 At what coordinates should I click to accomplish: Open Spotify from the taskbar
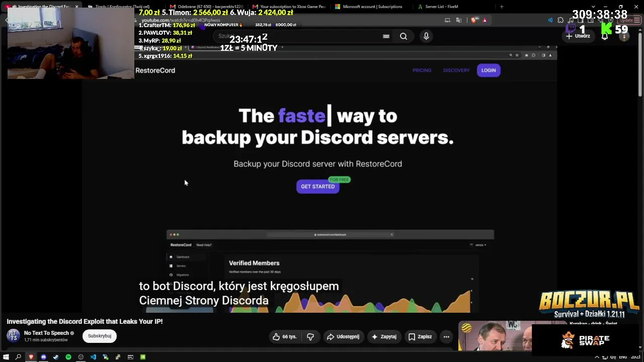(x=68, y=357)
